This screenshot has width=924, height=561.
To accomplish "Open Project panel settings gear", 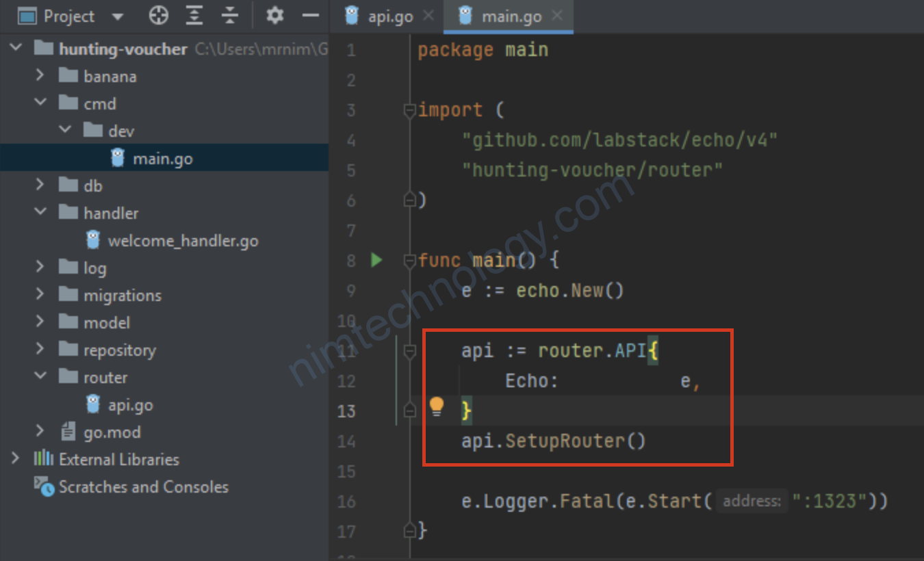I will point(274,16).
